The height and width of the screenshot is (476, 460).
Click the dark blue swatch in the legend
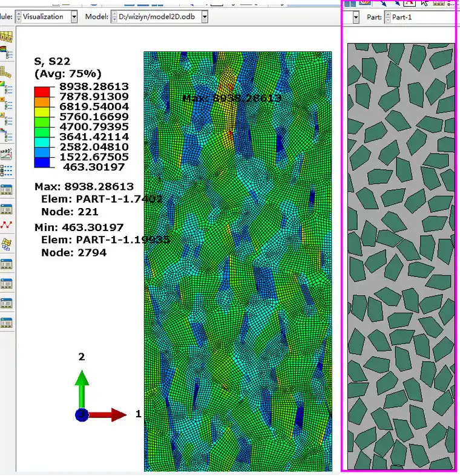pos(42,161)
